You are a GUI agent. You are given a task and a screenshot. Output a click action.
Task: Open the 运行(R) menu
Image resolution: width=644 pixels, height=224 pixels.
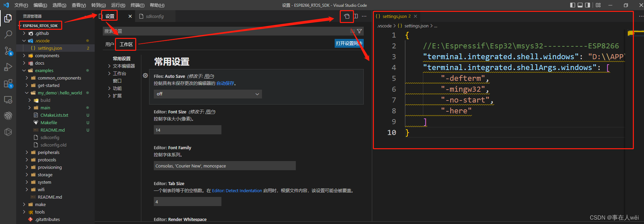pyautogui.click(x=118, y=5)
